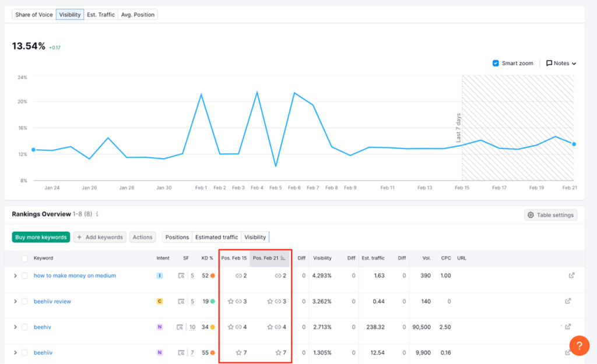Click the Feb 1 peak on the visibility chart

(201, 93)
